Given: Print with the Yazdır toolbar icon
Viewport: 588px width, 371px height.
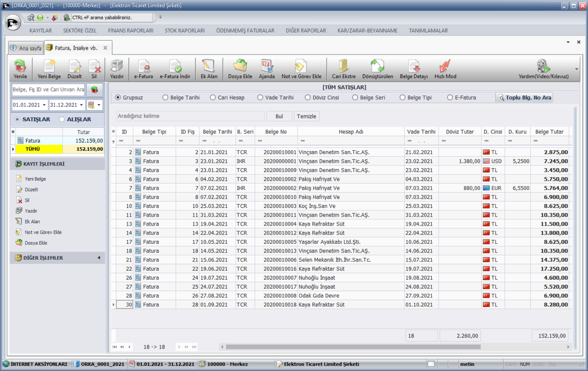Looking at the screenshot, I should pyautogui.click(x=117, y=69).
